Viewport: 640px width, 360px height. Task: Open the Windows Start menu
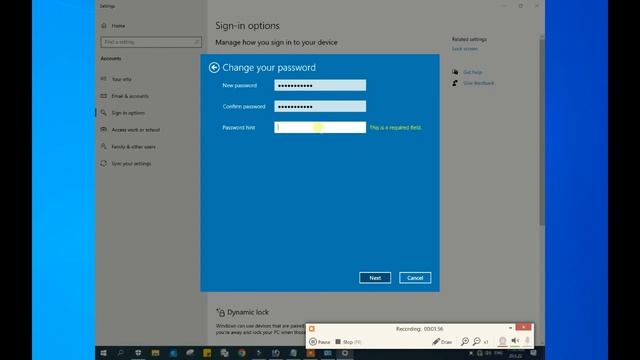click(x=104, y=353)
